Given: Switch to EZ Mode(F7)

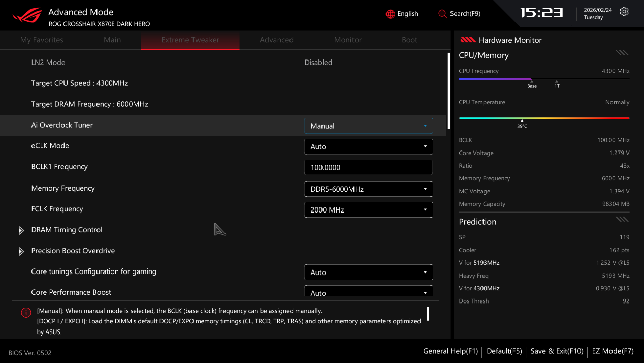Looking at the screenshot, I should point(613,351).
